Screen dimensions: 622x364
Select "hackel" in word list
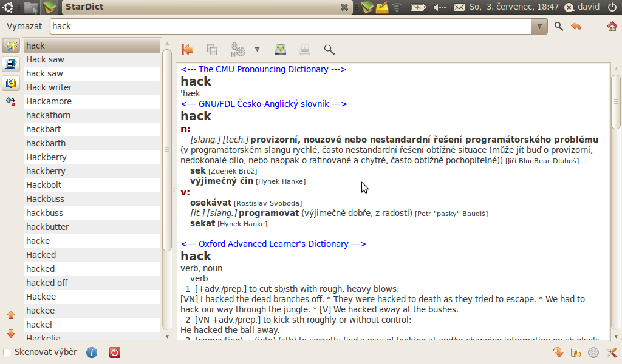[x=92, y=325]
